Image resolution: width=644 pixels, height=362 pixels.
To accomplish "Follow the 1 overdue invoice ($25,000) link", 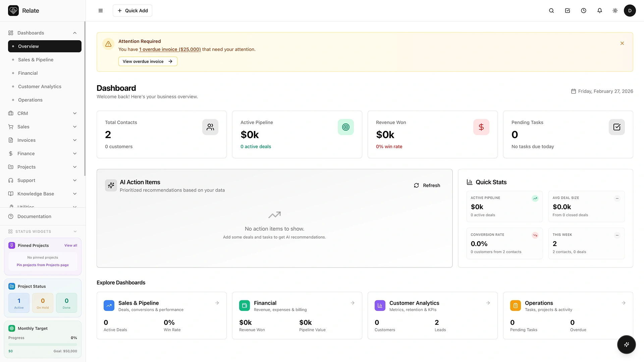I will 170,49.
